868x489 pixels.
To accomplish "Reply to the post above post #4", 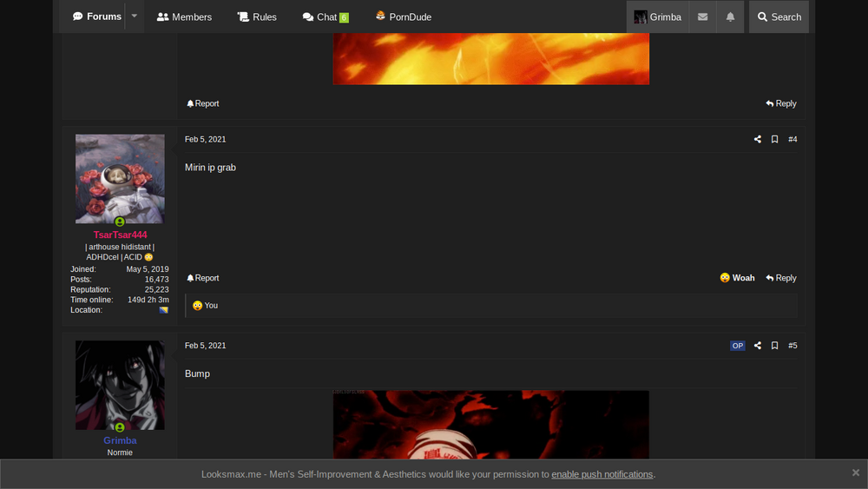I will click(x=781, y=103).
